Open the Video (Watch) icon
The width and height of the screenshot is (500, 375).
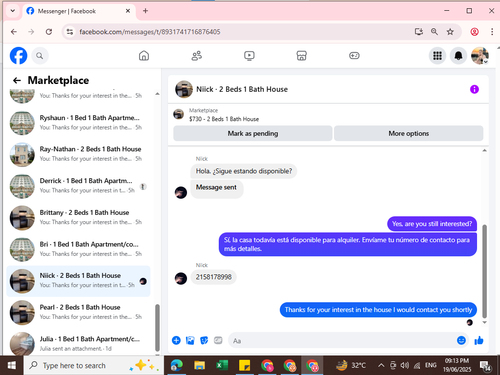[x=249, y=56]
